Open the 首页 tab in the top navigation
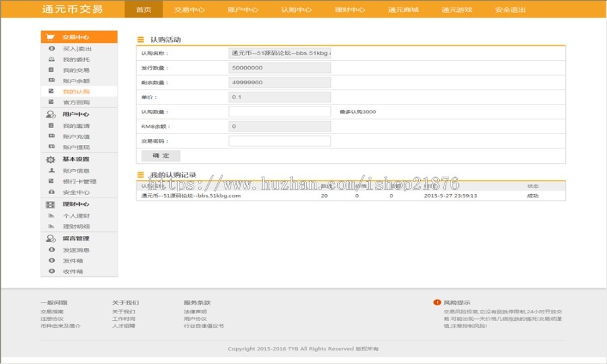The image size is (607, 364). coord(144,10)
